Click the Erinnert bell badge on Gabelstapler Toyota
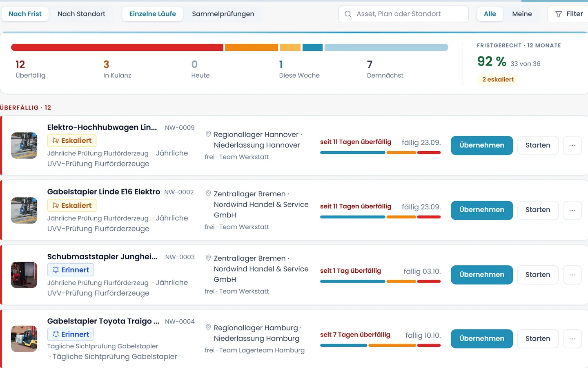The width and height of the screenshot is (588, 368). pyautogui.click(x=71, y=334)
